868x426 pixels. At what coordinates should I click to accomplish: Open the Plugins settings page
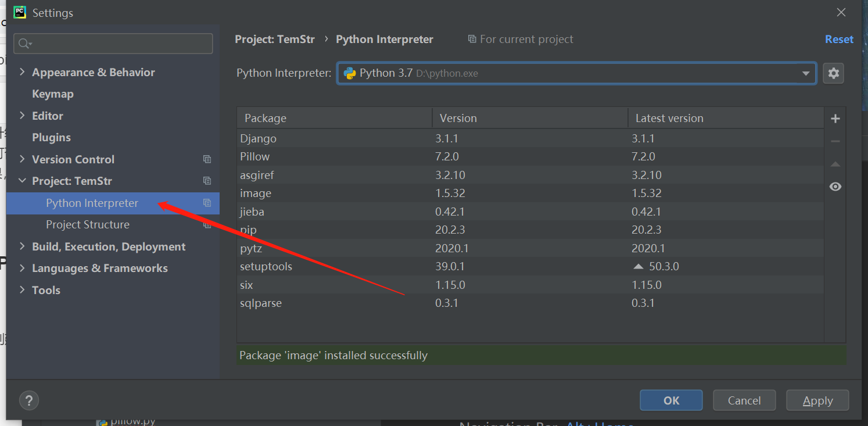click(52, 137)
